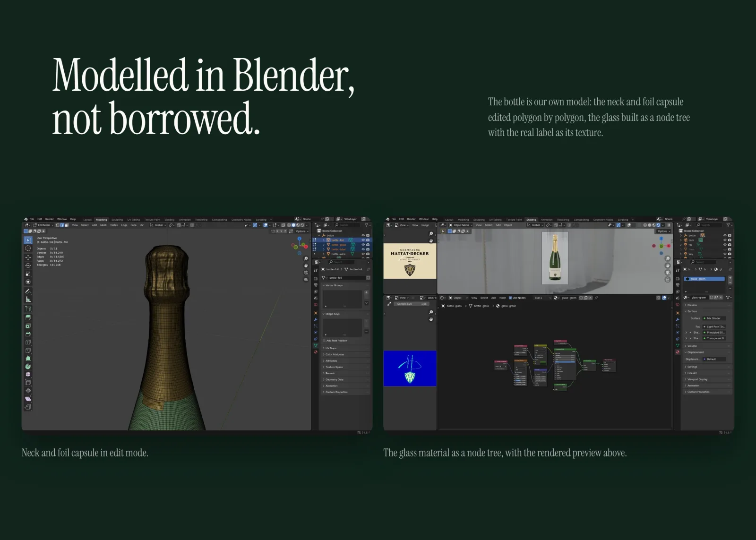Screen dimensions: 756x540
Task: Select the Scale tool in left viewport toolbar
Action: 28,274
